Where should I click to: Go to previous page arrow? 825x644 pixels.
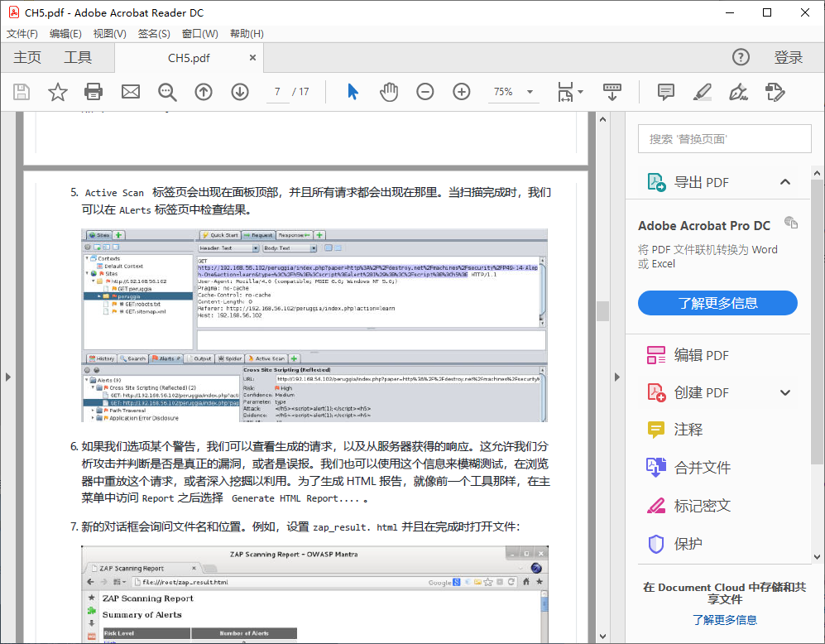(x=204, y=92)
